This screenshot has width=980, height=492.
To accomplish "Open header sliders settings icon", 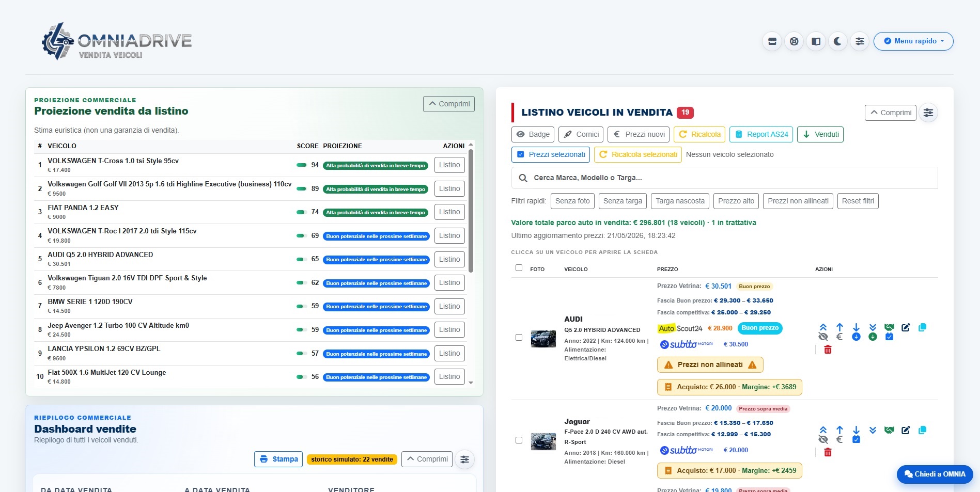I will point(860,41).
